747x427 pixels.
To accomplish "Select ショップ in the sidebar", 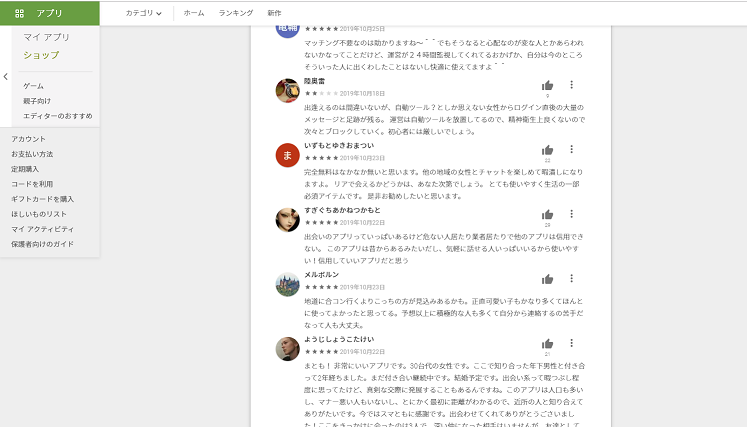I will 41,55.
